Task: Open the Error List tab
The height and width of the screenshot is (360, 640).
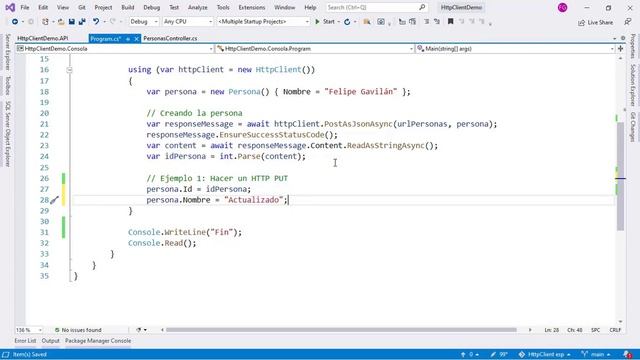Action: coord(25,341)
